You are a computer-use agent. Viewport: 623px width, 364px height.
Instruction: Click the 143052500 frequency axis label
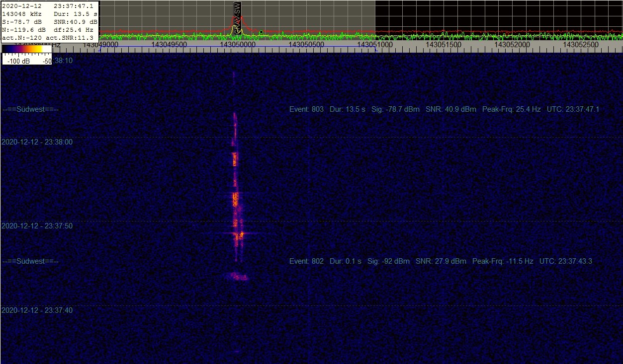coord(581,45)
